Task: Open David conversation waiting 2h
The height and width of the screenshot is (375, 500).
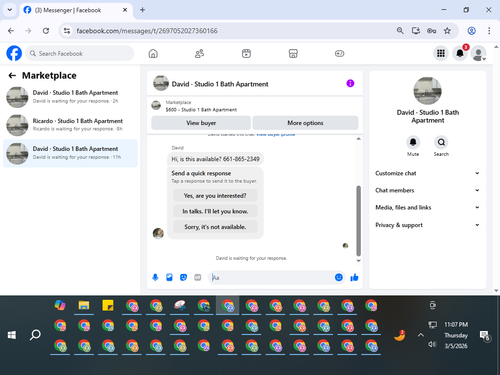Action: (x=70, y=97)
